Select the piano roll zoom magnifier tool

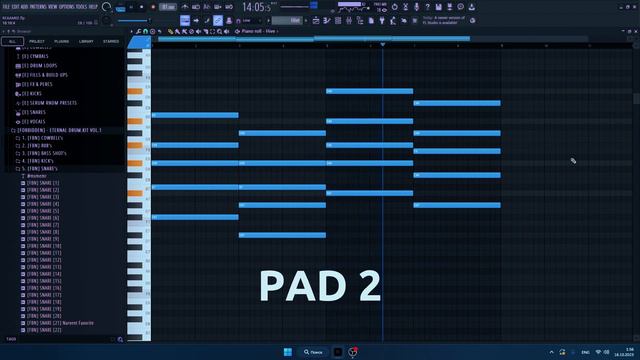[x=220, y=31]
